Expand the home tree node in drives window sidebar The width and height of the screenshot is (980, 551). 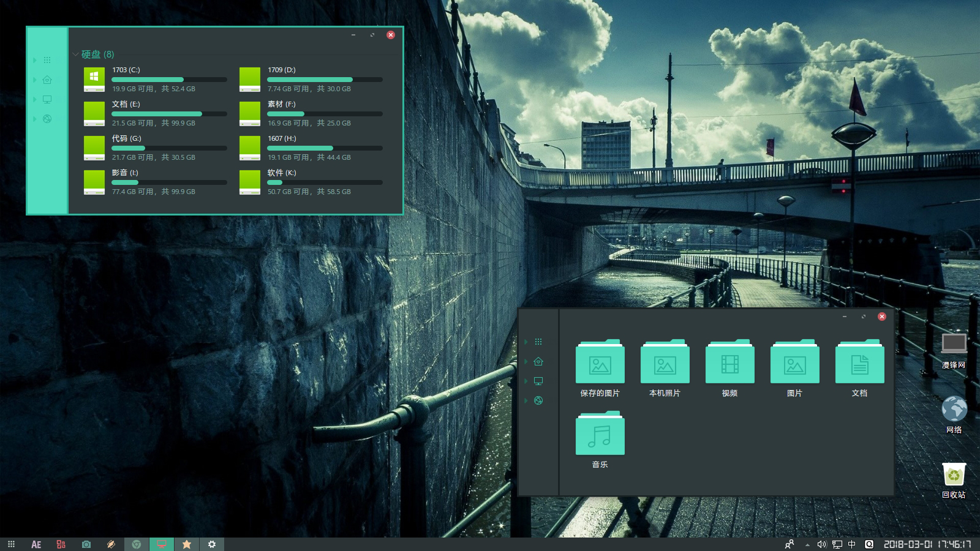pos(35,80)
